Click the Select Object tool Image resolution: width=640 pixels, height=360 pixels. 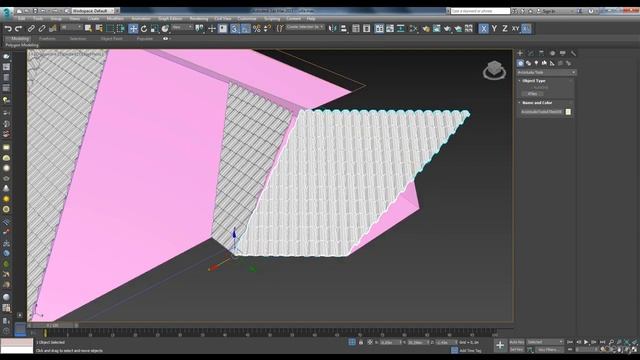88,29
